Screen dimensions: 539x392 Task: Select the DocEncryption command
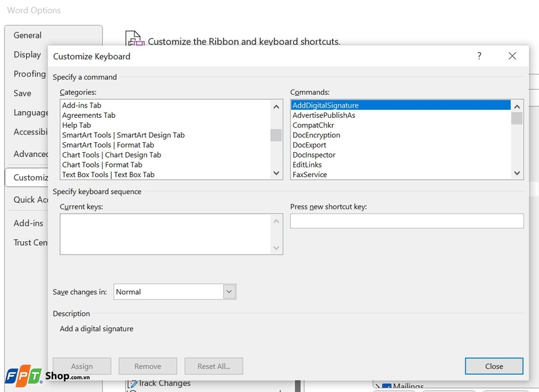(x=316, y=135)
